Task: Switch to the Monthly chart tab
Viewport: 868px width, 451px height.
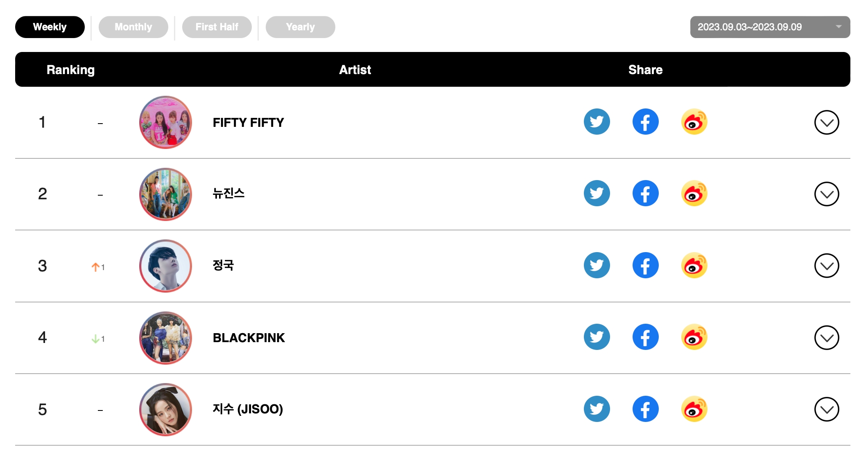Action: point(133,27)
